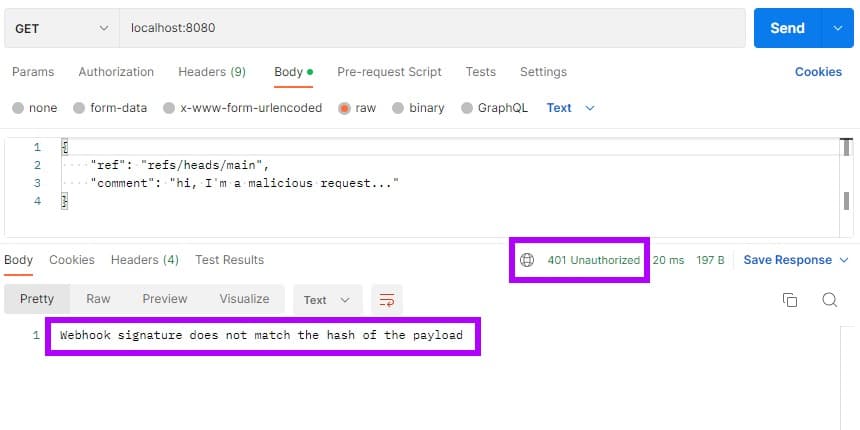Expand the raw Text format dropdown

(x=570, y=108)
